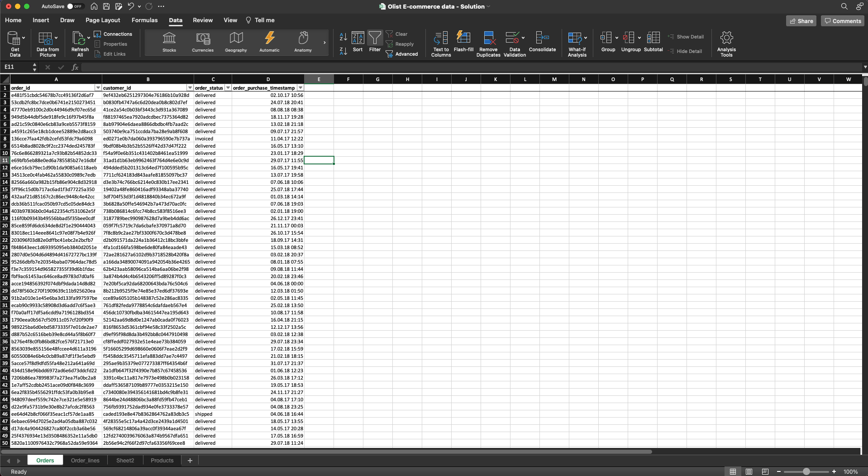
Task: Toggle the Filter button
Action: pos(375,42)
